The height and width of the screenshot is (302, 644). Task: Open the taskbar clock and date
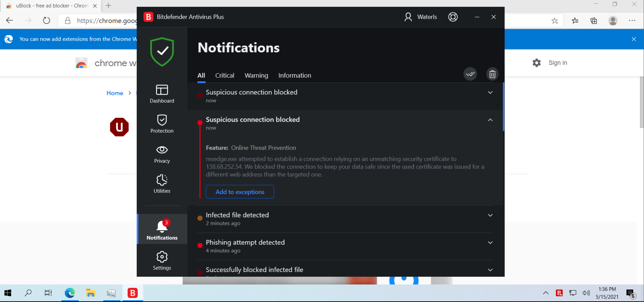click(x=607, y=293)
